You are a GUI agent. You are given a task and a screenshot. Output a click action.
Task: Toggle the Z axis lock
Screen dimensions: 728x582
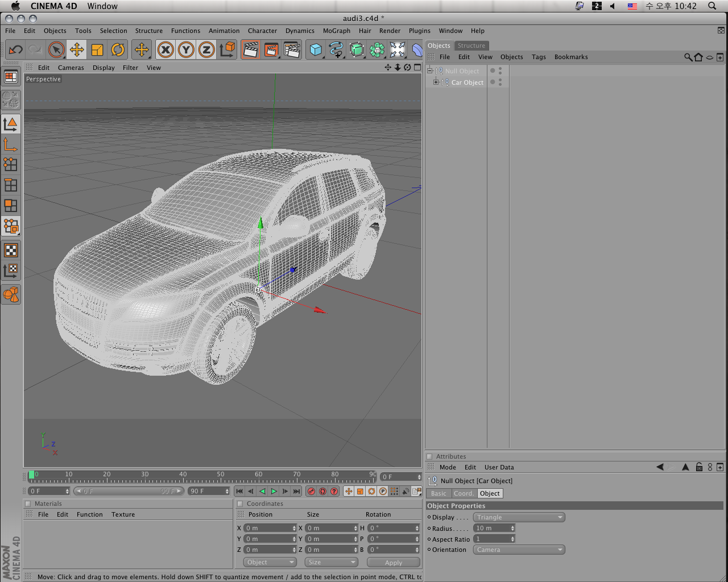point(206,50)
